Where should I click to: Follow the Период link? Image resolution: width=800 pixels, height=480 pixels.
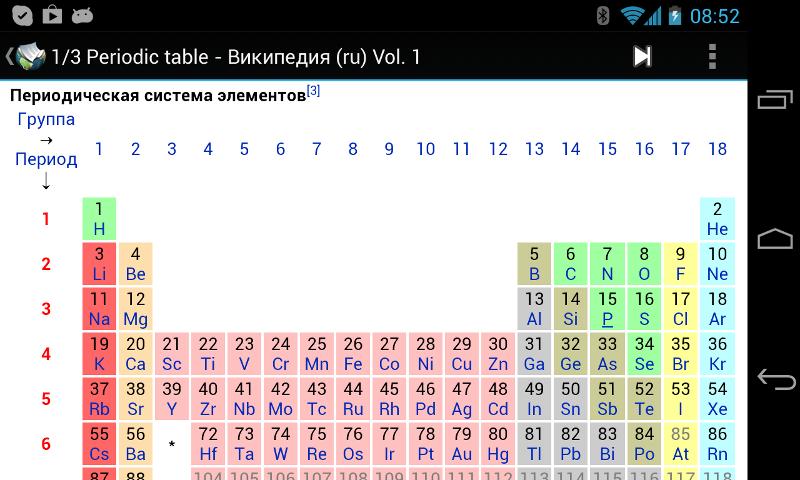(46, 159)
